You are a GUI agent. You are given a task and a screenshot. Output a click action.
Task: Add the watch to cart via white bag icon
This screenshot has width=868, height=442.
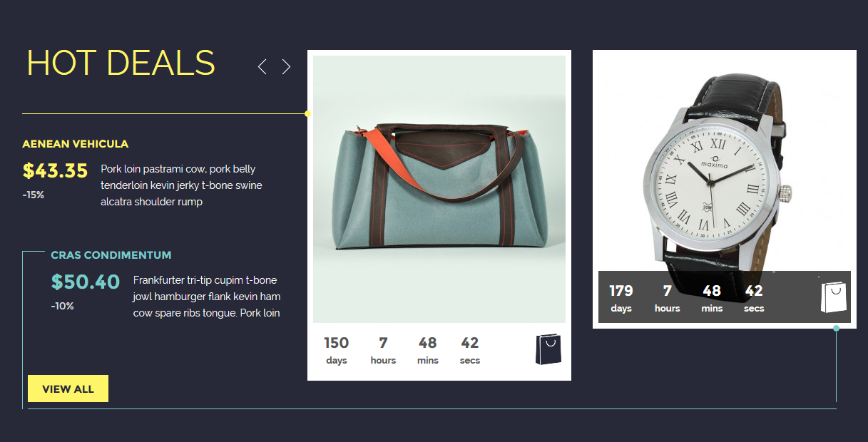point(833,297)
